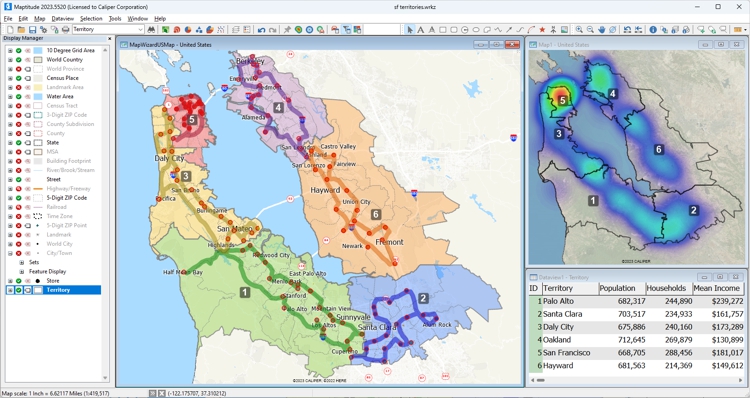The height and width of the screenshot is (398, 750).
Task: Click the dot density theme icon
Action: coord(221,30)
